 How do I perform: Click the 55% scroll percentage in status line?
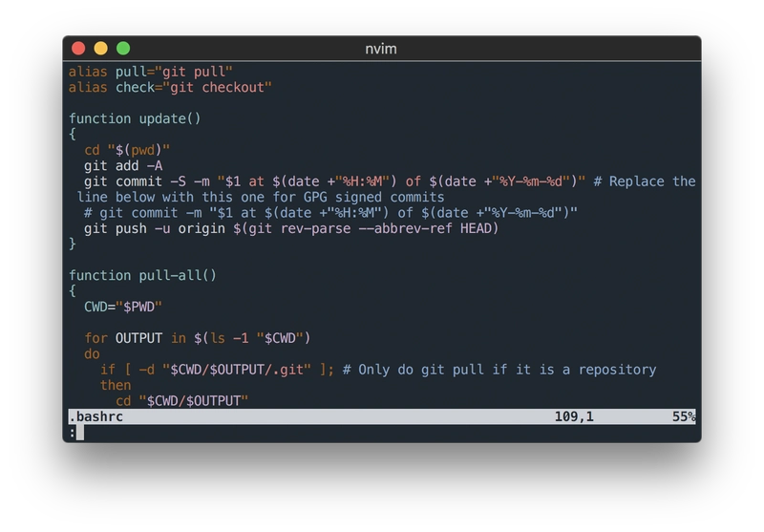click(684, 416)
